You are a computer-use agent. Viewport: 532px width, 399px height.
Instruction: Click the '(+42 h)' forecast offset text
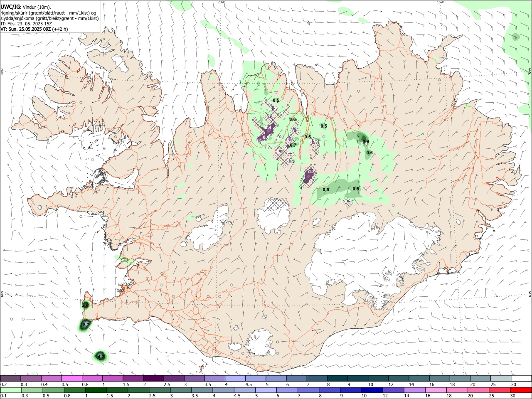60,29
